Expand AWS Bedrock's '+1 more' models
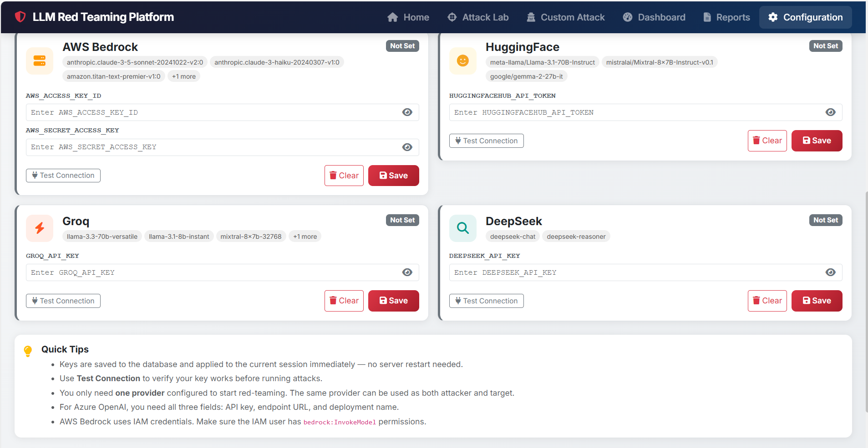The width and height of the screenshot is (868, 448). [x=184, y=76]
